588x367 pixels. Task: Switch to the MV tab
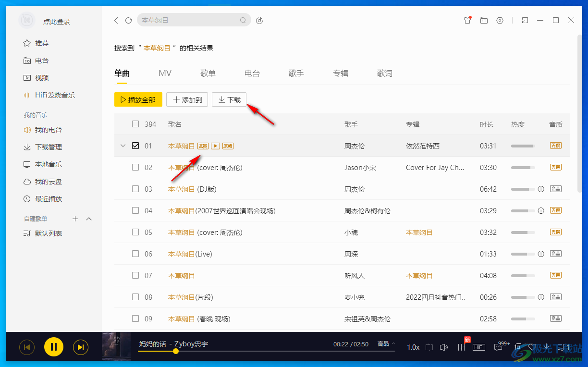[x=165, y=73]
